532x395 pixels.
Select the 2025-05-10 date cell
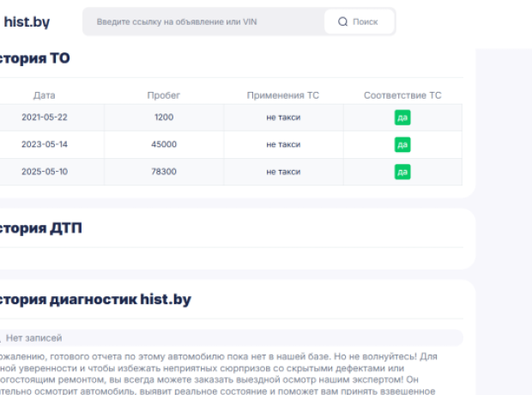(44, 172)
